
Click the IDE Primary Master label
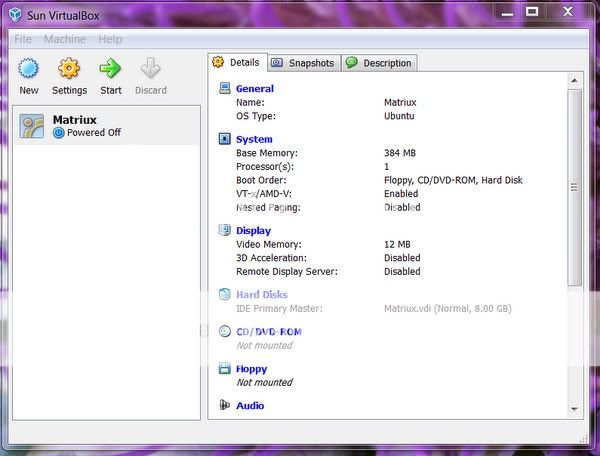pos(279,309)
